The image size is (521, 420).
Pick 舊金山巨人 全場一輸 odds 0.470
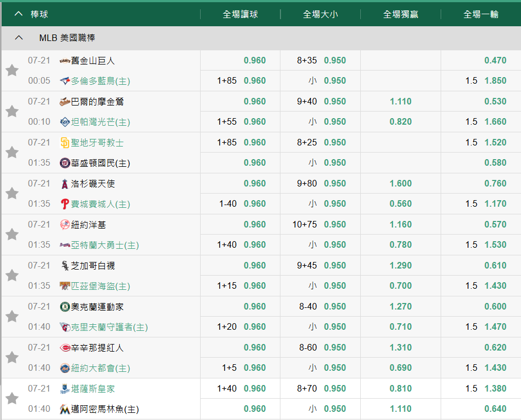[495, 61]
